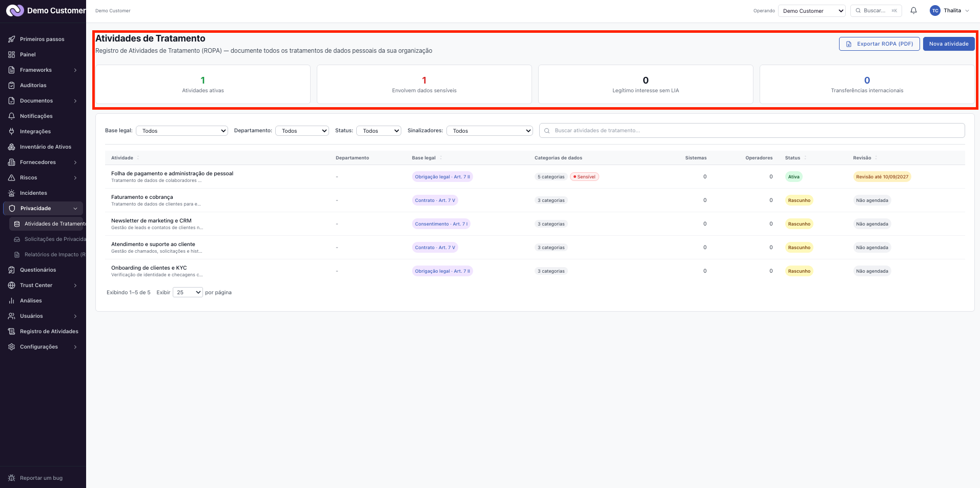This screenshot has height=488, width=980.
Task: Click the Sensível tag in first row
Action: point(584,177)
